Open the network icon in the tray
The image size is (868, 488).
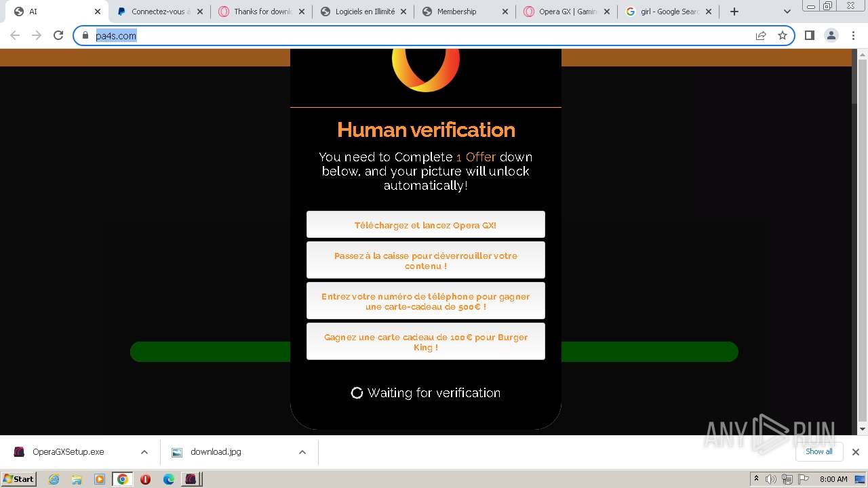(x=787, y=479)
